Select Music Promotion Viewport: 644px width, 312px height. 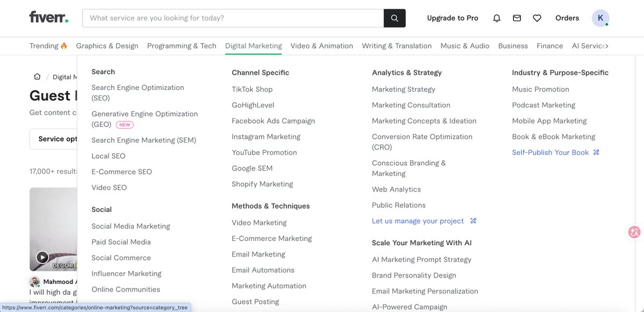[540, 89]
